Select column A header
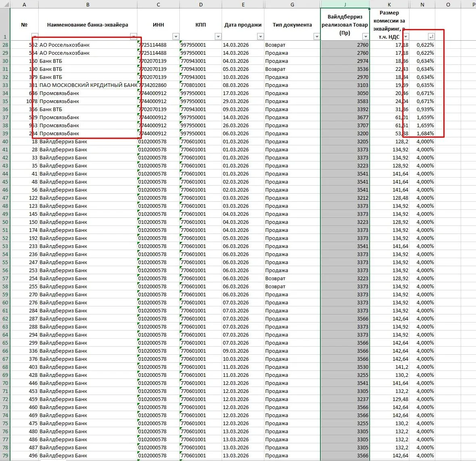Screen dimensions: 476x461 tap(24, 4)
